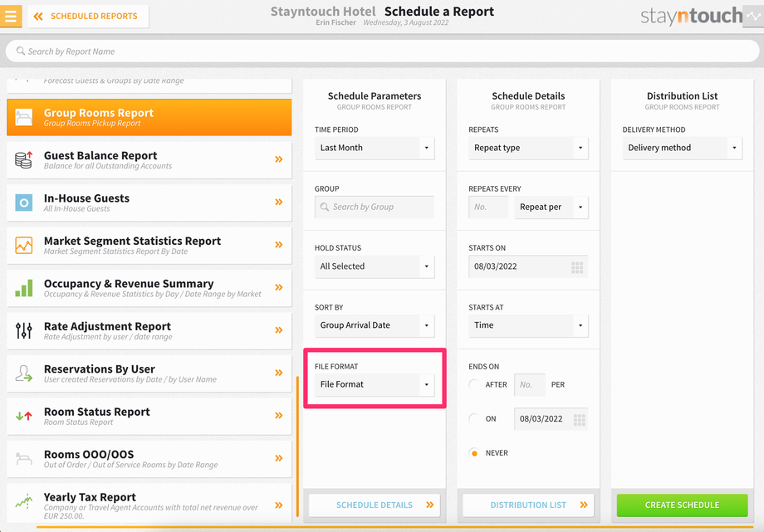Click the Group Rooms Report bed icon

pos(23,117)
